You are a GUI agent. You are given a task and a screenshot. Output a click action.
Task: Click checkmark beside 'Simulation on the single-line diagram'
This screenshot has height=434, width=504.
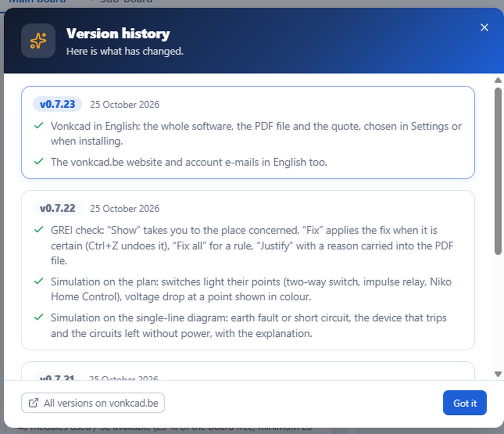coord(39,317)
